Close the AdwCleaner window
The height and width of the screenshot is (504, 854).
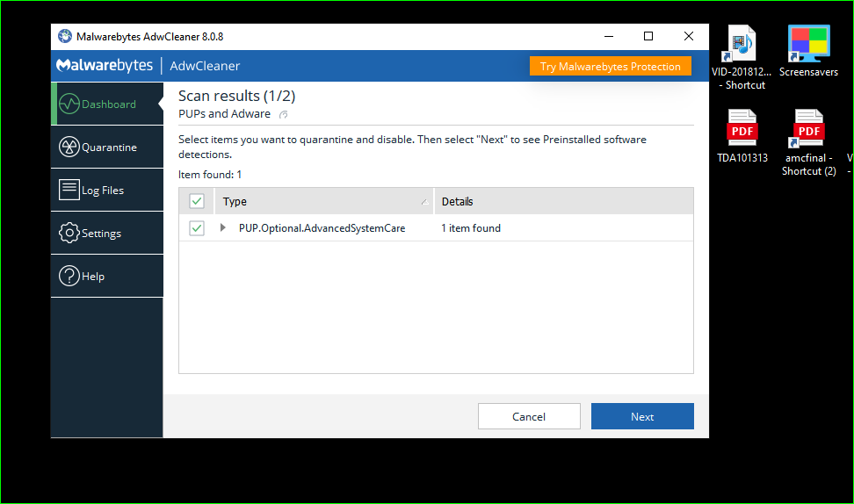pos(689,37)
